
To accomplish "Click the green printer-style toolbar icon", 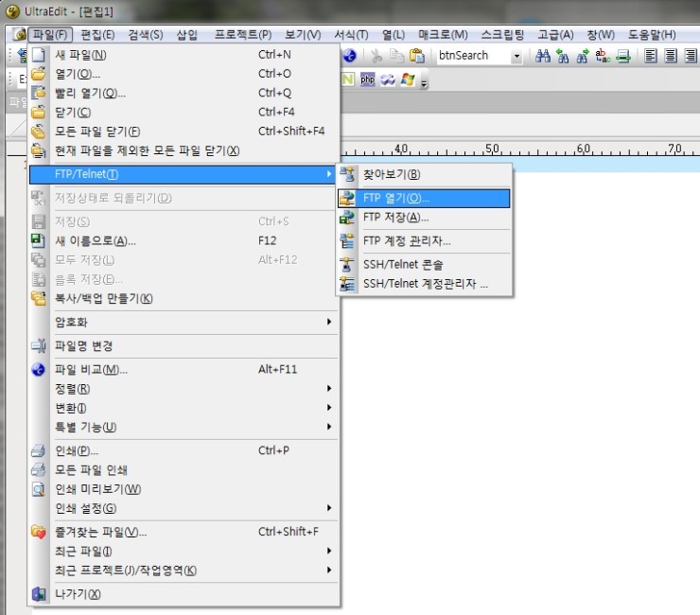I will pyautogui.click(x=622, y=56).
